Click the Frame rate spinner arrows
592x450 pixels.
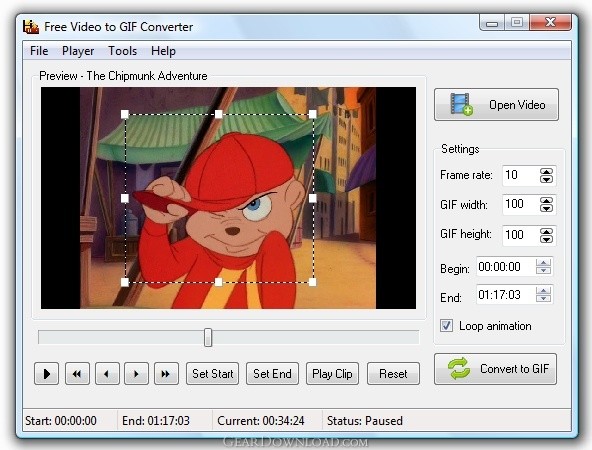click(546, 176)
